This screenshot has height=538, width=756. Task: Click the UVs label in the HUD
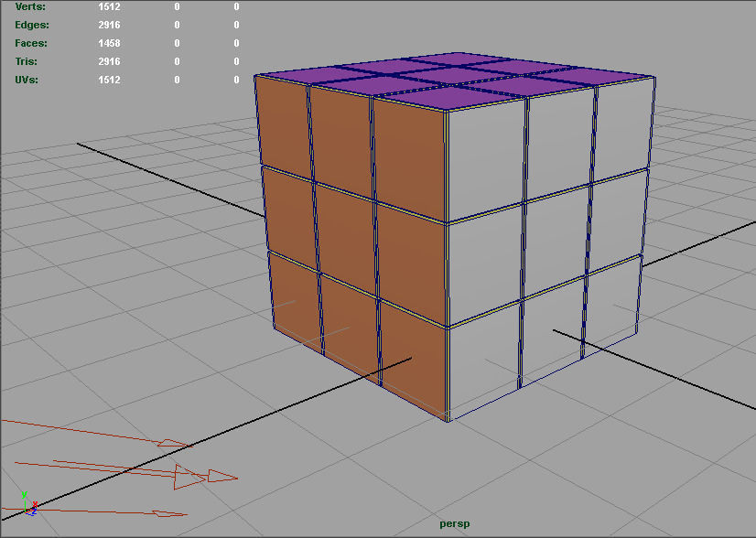(x=26, y=80)
